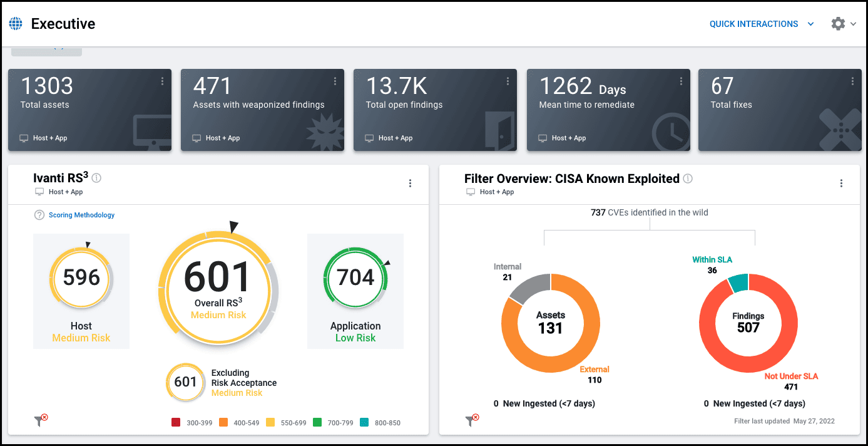The image size is (868, 446).
Task: Click the info icon beside CISA Known Exploited
Action: 687,179
